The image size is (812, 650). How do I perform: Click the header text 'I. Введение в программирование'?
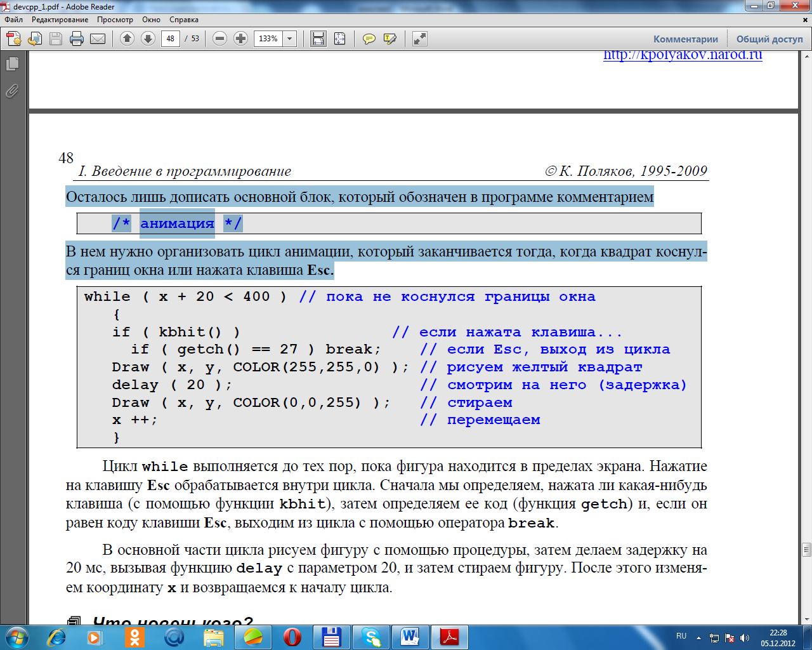tap(185, 171)
